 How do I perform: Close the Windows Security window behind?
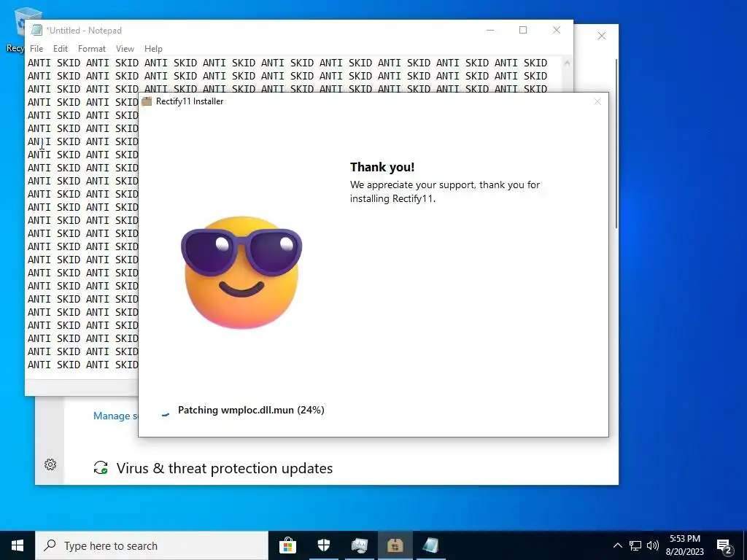point(602,36)
